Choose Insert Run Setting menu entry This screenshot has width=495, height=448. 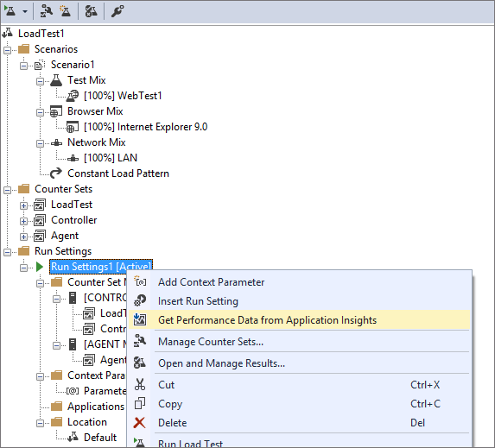click(299, 301)
